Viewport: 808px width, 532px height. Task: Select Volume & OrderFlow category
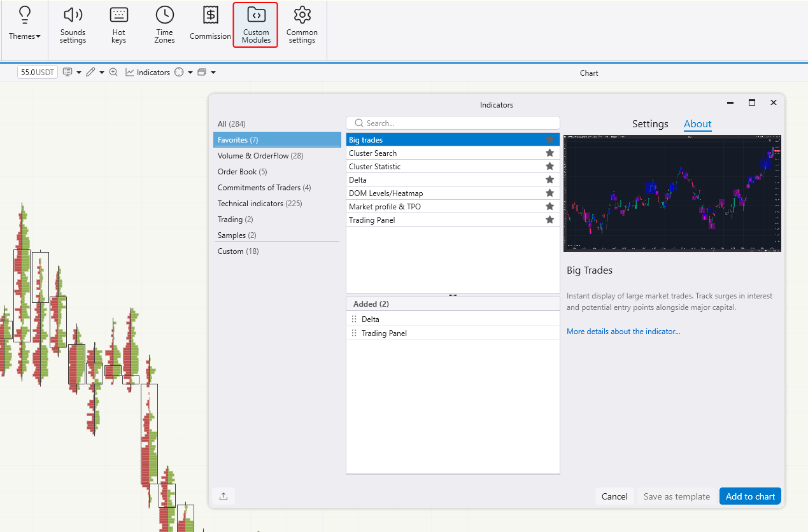(x=260, y=156)
